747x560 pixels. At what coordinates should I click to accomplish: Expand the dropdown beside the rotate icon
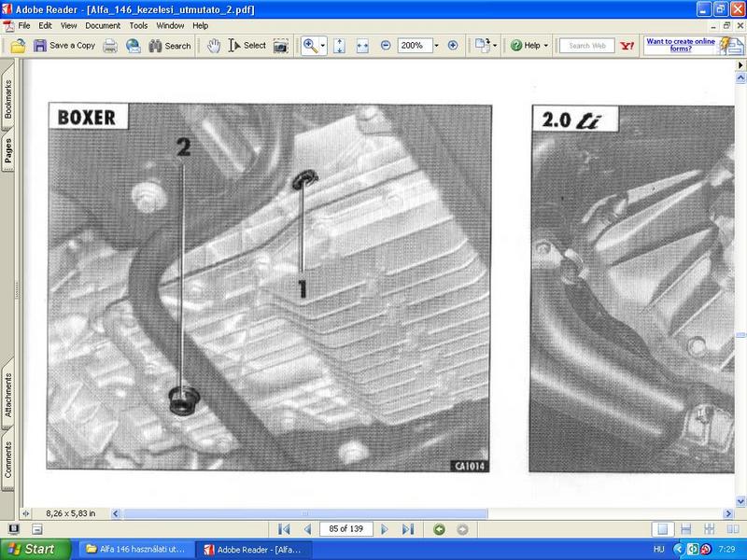(x=495, y=46)
